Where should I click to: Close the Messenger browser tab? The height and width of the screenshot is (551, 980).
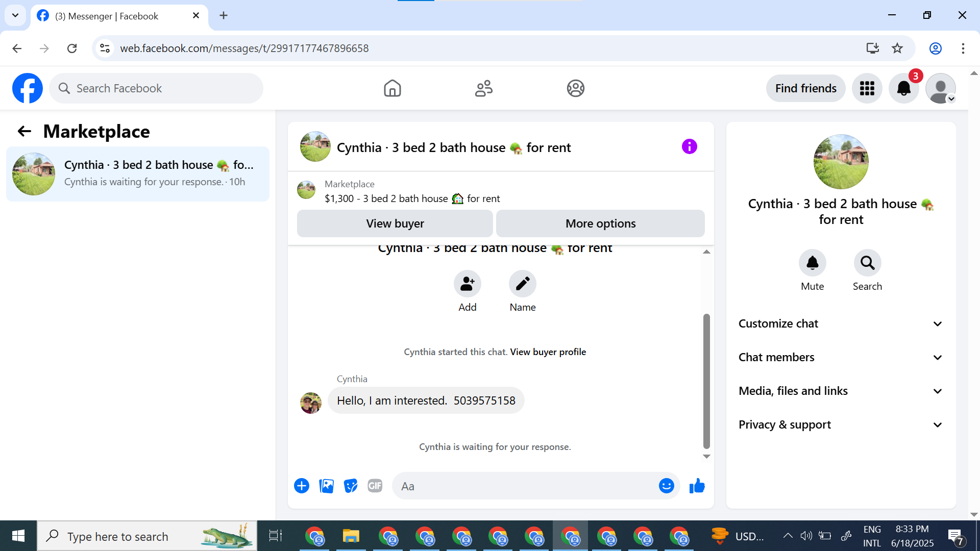click(196, 16)
